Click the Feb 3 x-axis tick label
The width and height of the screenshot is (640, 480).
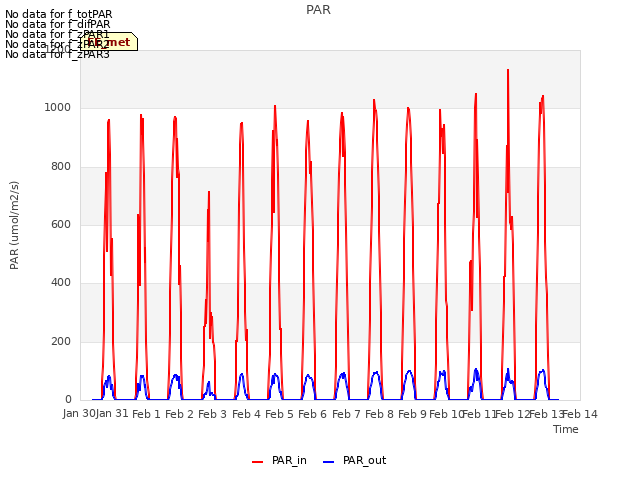[212, 414]
